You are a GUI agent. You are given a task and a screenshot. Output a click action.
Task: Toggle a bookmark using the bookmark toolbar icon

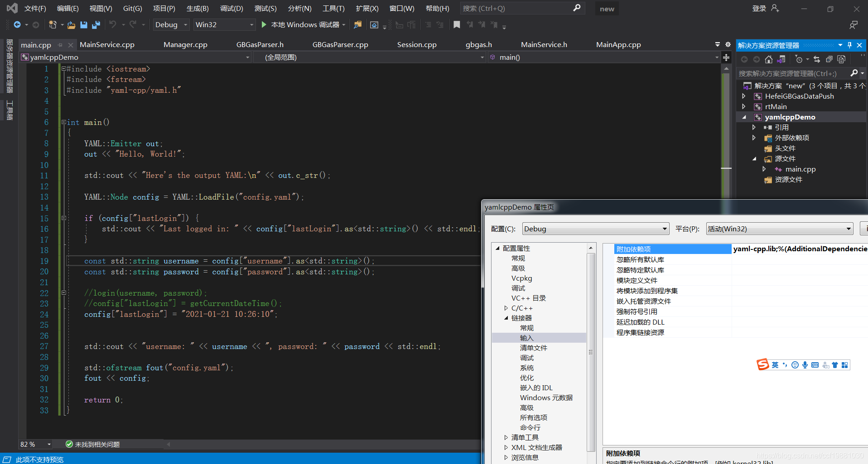point(457,24)
